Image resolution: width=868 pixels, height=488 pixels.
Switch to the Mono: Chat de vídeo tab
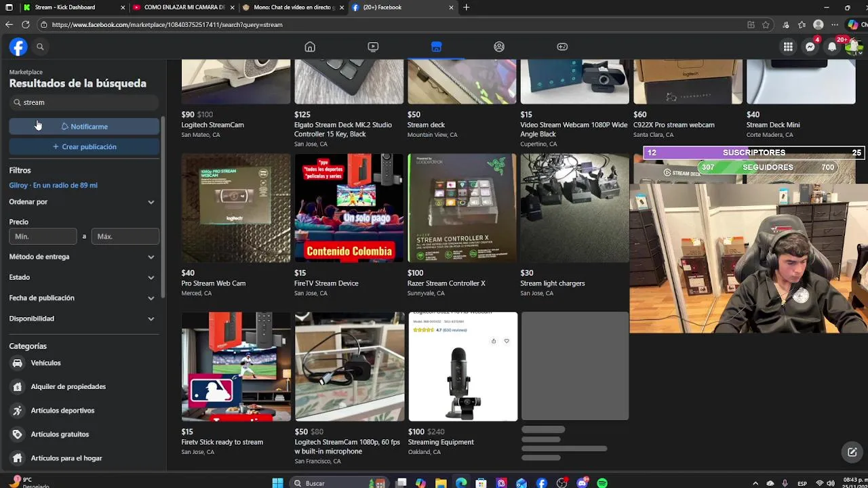(x=292, y=7)
